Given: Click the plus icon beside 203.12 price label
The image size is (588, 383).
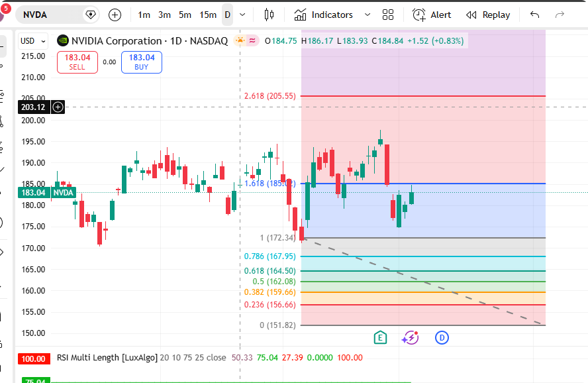Looking at the screenshot, I should 58,107.
